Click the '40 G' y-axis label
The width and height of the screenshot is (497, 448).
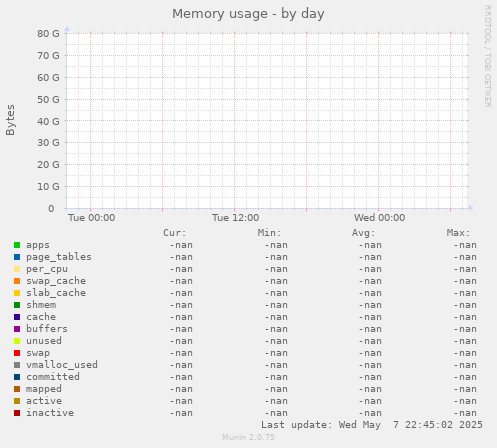(48, 121)
